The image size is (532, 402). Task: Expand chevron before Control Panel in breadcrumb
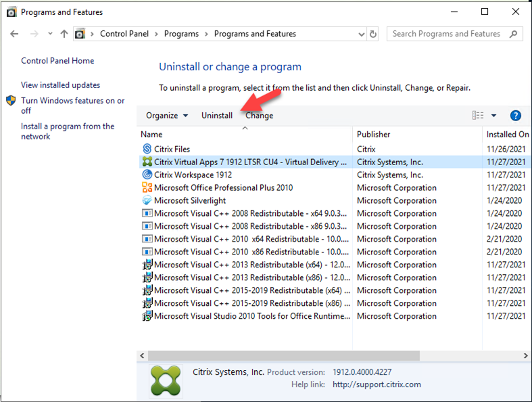point(92,34)
